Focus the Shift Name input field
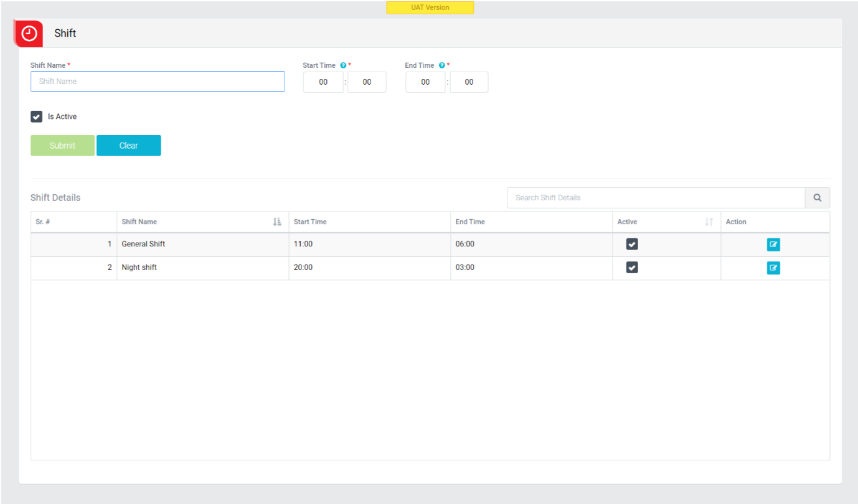 tap(158, 82)
